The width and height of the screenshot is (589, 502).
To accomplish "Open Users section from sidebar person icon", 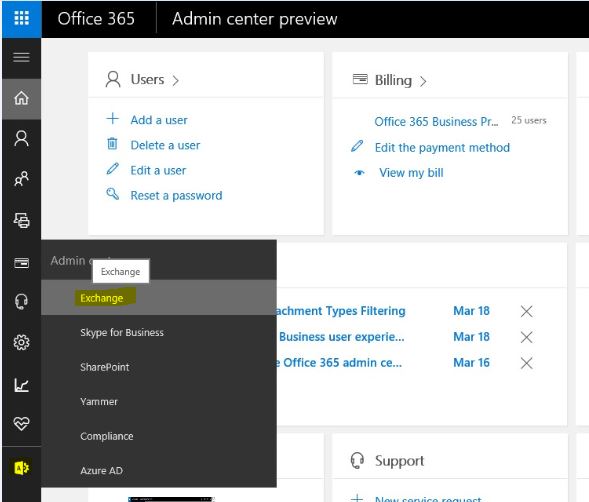I will 21,138.
